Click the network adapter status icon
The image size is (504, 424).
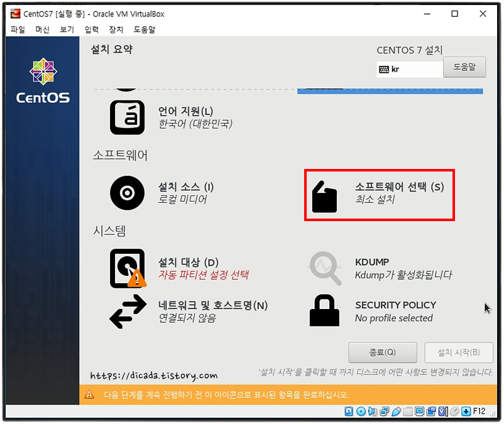(385, 411)
